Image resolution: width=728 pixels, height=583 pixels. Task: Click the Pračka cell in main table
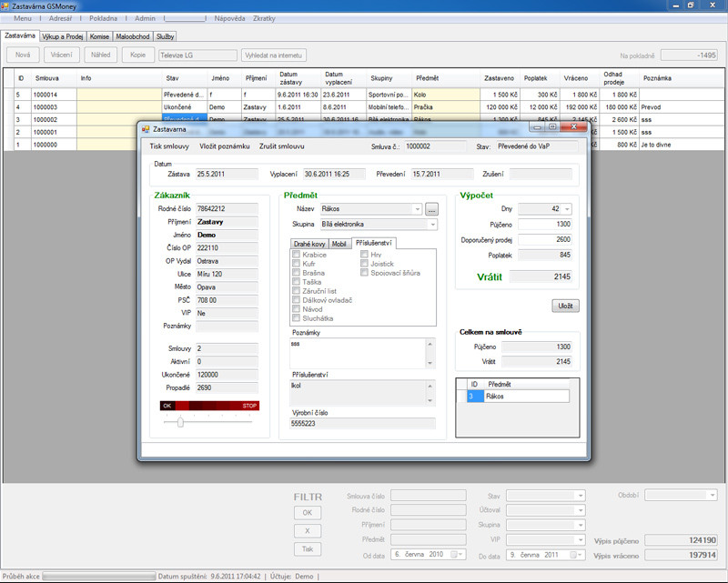point(445,107)
